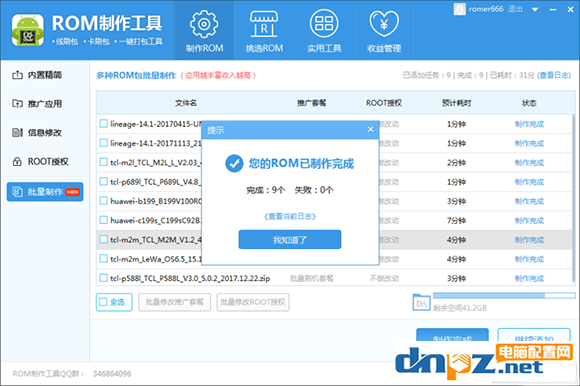
Task: Click the D:\ drive folder icon
Action: click(421, 302)
